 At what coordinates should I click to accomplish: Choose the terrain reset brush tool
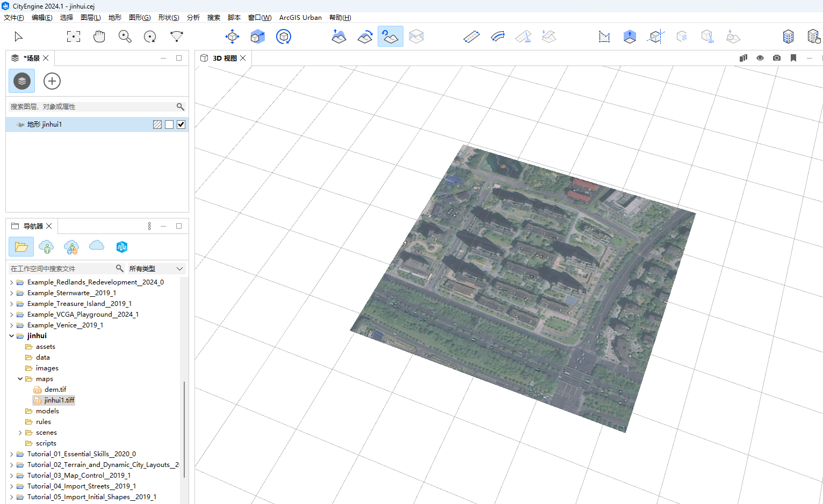(390, 36)
